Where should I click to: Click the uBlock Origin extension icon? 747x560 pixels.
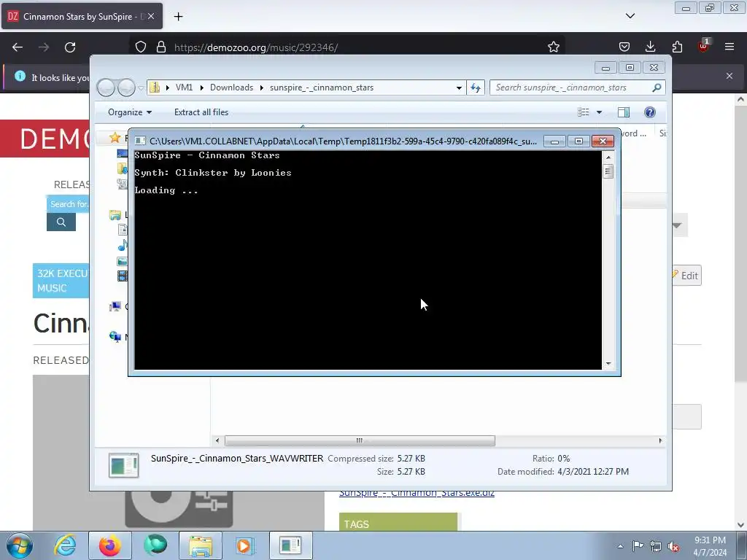(703, 46)
